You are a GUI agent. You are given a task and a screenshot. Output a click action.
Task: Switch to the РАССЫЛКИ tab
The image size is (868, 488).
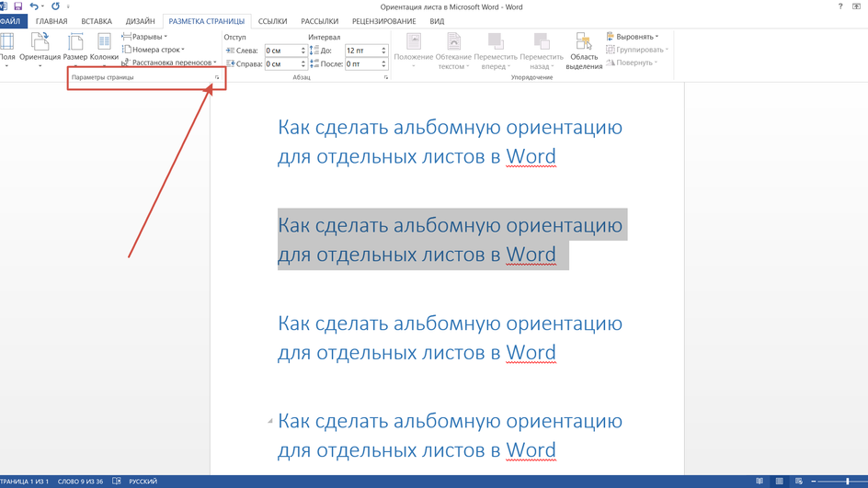point(319,21)
